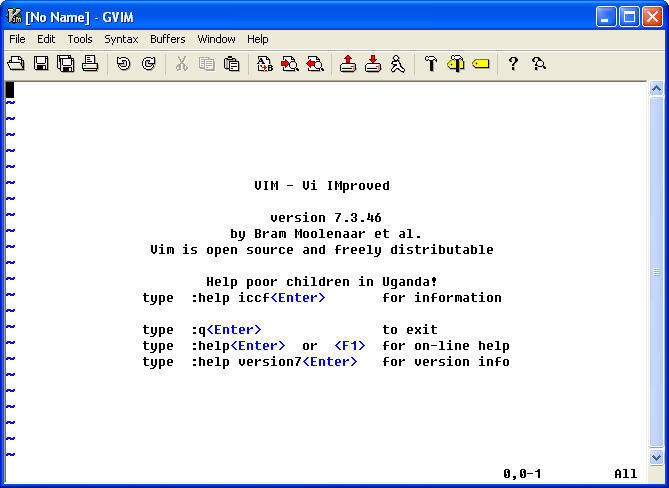The image size is (669, 488).
Task: Open the Buffers menu
Action: click(x=168, y=39)
